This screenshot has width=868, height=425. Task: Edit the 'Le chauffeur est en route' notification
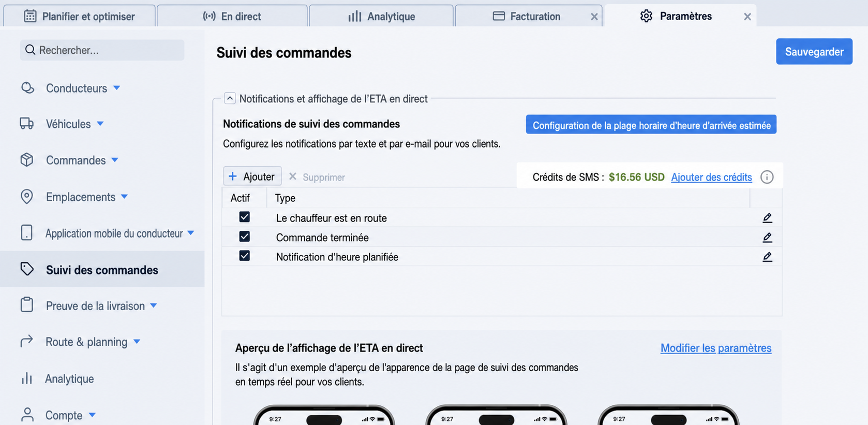click(767, 218)
